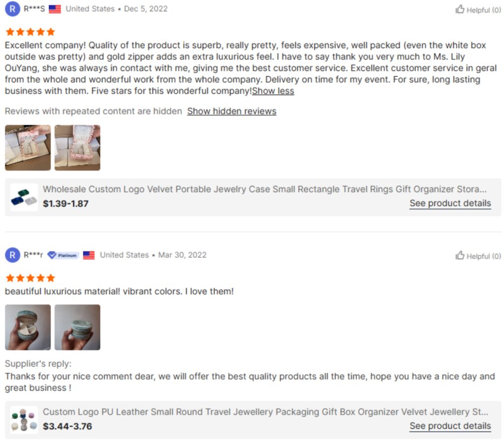Select the United States flag next to R***S

pos(54,8)
